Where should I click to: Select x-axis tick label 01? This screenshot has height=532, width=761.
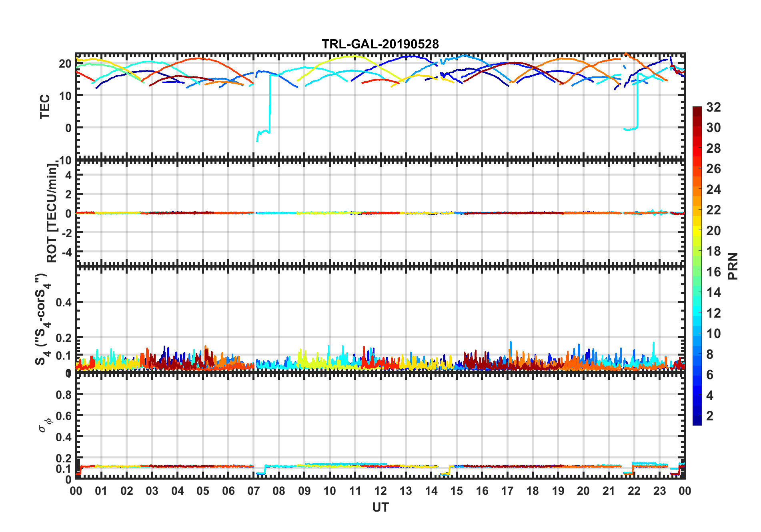(x=101, y=491)
